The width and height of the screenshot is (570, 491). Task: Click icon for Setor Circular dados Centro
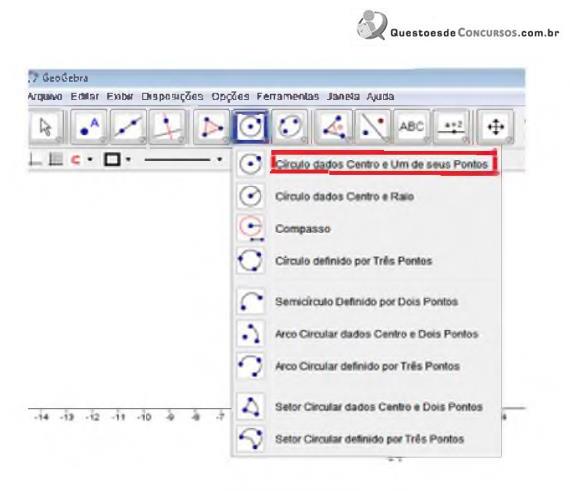point(250,406)
